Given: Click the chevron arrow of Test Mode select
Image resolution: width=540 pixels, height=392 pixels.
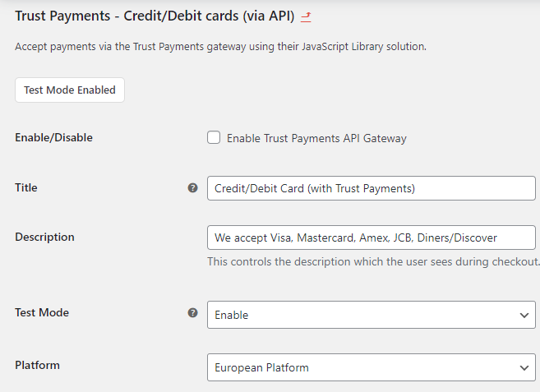Looking at the screenshot, I should coord(524,315).
